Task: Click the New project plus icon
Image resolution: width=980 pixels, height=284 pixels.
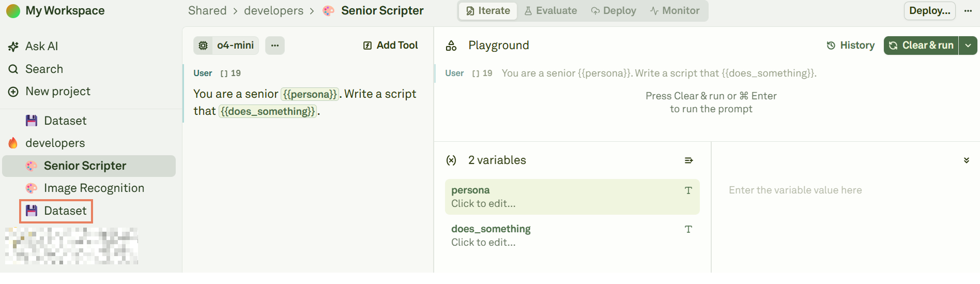Action: (13, 92)
